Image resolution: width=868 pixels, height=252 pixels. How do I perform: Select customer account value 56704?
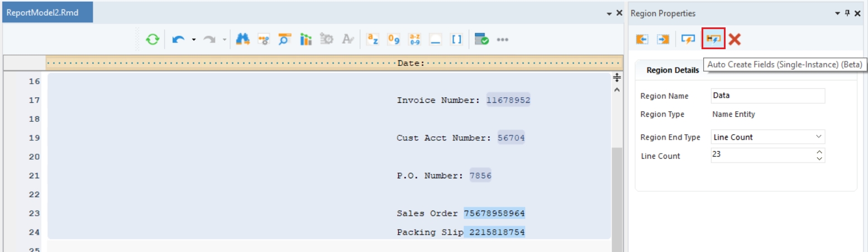[x=511, y=138]
